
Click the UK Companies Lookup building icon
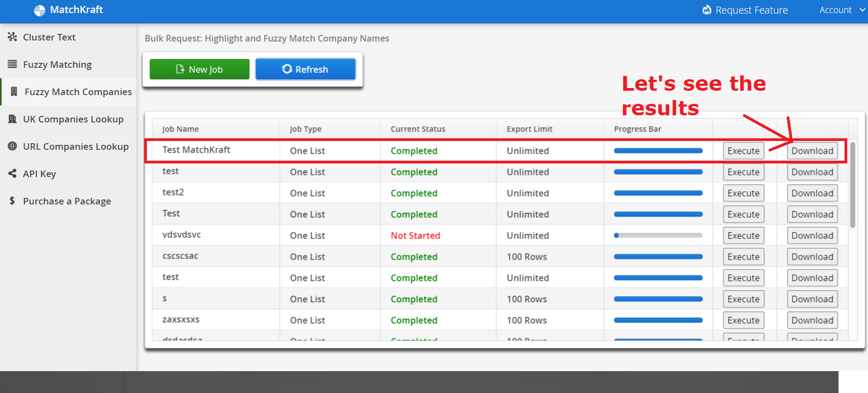coord(12,119)
